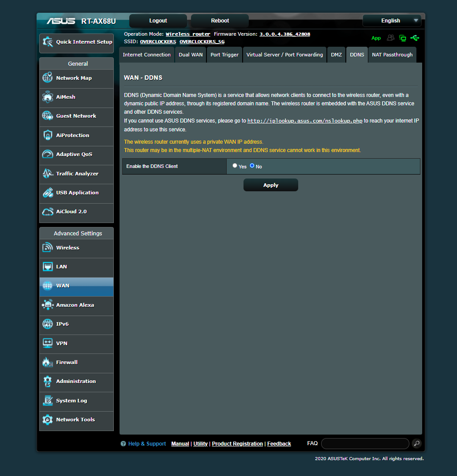Viewport: 457px width, 476px height.
Task: Click the AiMesh icon in sidebar
Action: (x=48, y=97)
